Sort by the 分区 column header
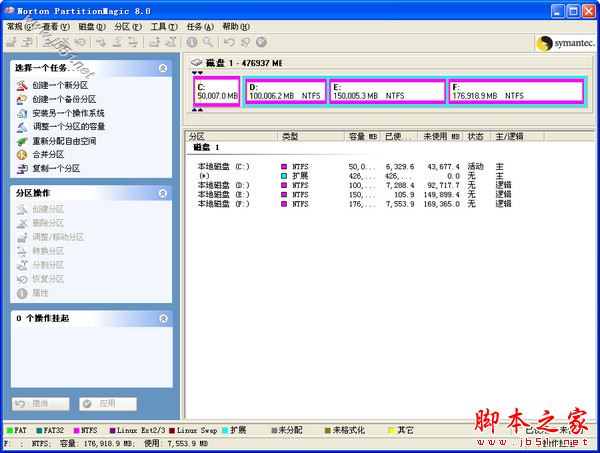Screen dimensions: 600x453 coord(232,136)
